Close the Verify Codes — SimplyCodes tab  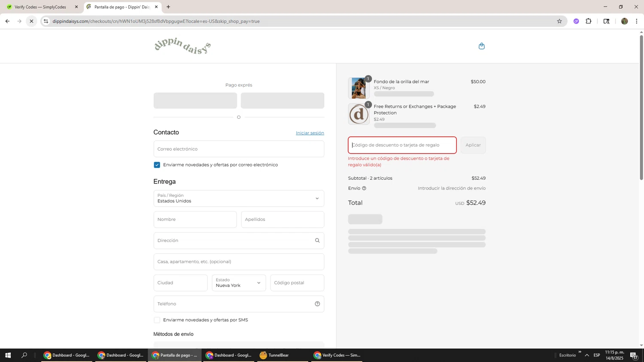(x=76, y=7)
